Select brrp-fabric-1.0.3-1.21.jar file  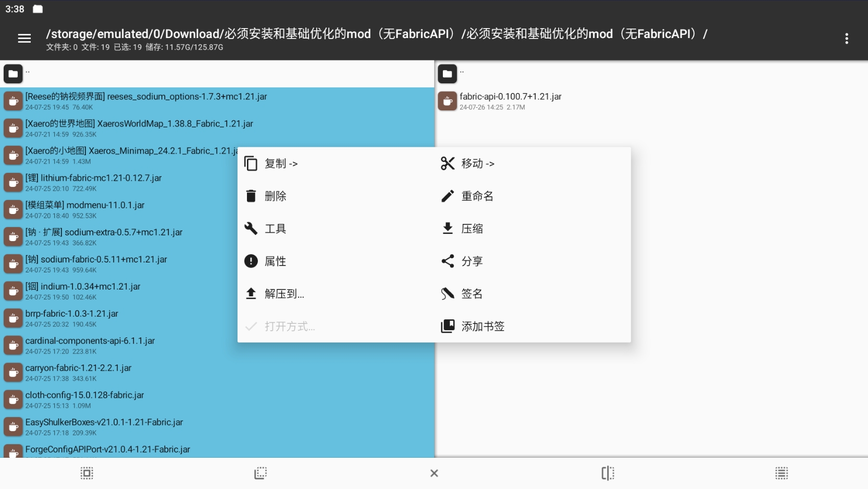(119, 318)
